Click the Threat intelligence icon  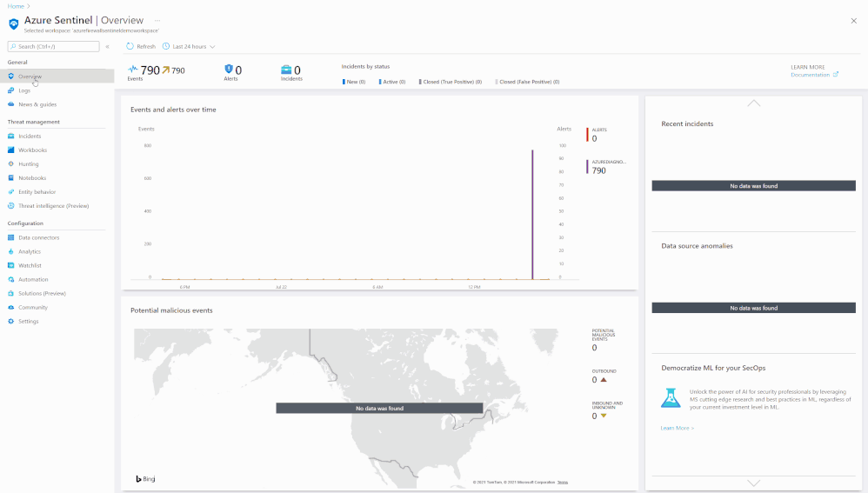point(11,206)
